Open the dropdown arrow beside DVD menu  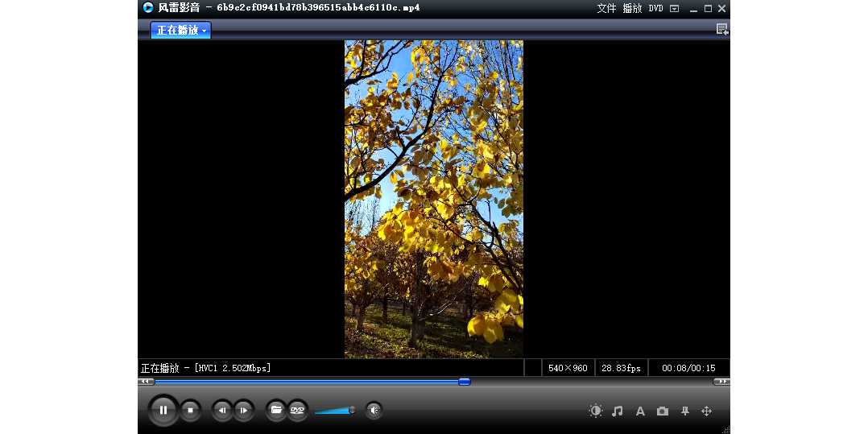click(674, 9)
